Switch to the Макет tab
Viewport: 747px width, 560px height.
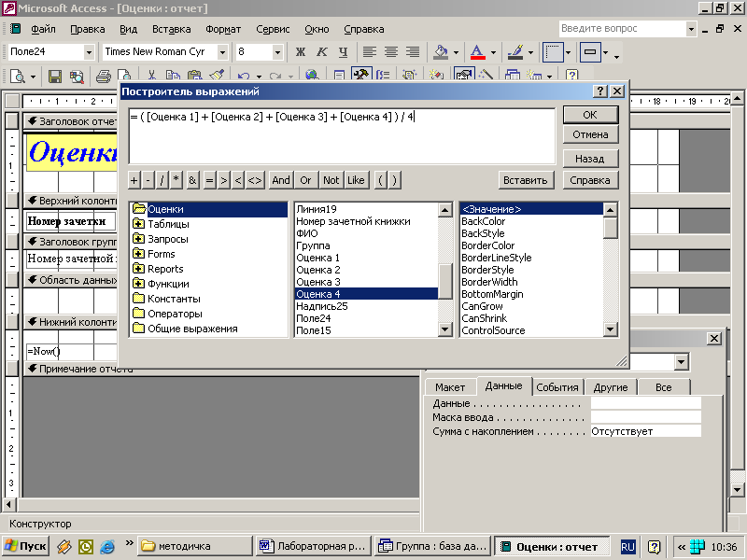(x=450, y=387)
